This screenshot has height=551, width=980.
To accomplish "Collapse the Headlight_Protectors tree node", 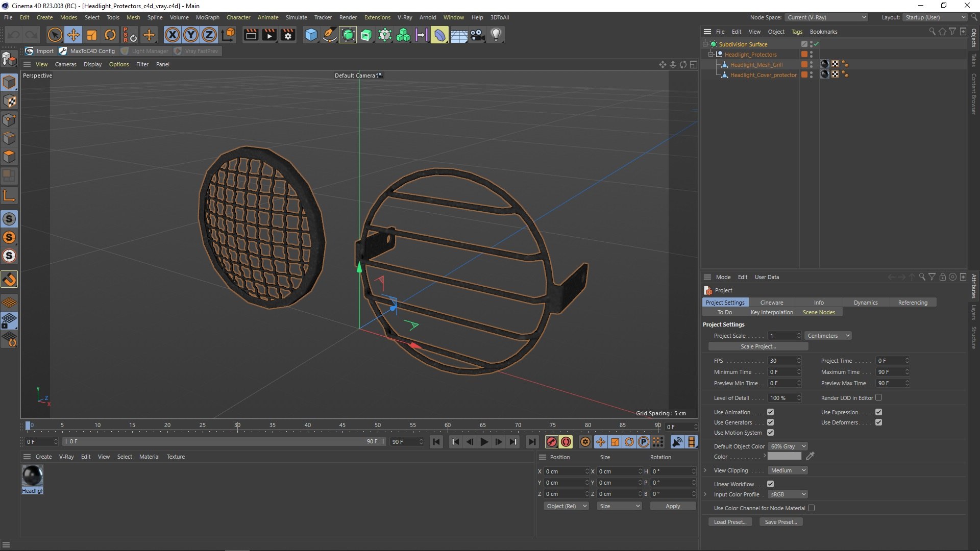I will (x=710, y=54).
